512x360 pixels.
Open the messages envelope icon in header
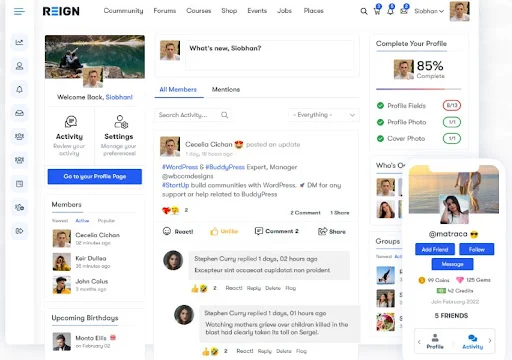pyautogui.click(x=404, y=11)
